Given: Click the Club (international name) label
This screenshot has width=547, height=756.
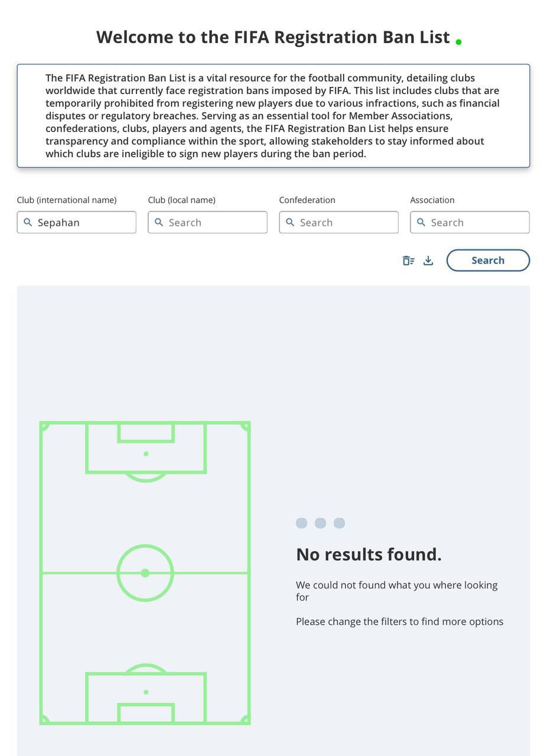Looking at the screenshot, I should click(67, 200).
